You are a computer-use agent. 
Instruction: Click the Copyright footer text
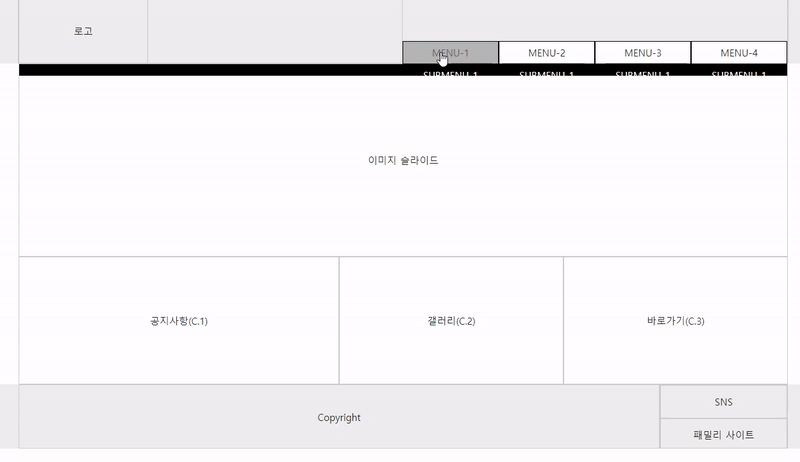tap(339, 417)
